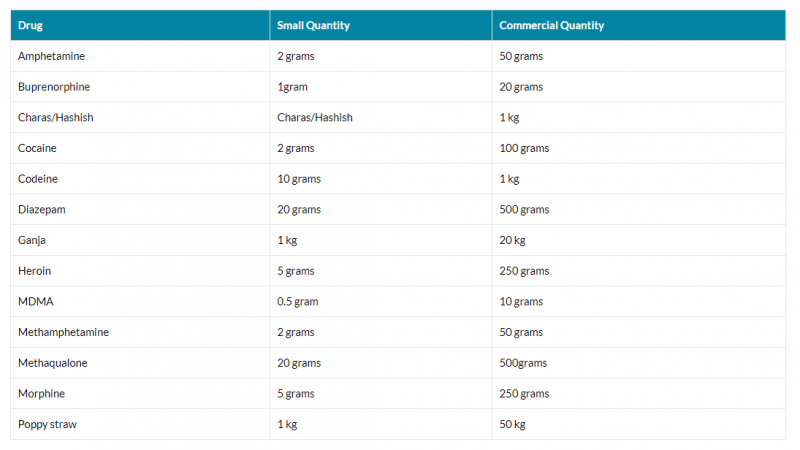Select the Buprenorphine row name
Viewport: 800px width, 450px height.
click(55, 87)
